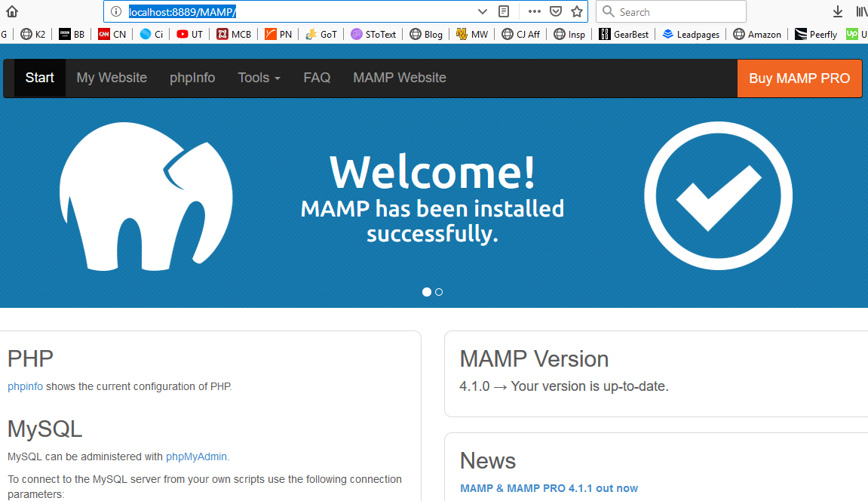Open the URL history dropdown arrow
The image size is (868, 501).
tap(482, 11)
